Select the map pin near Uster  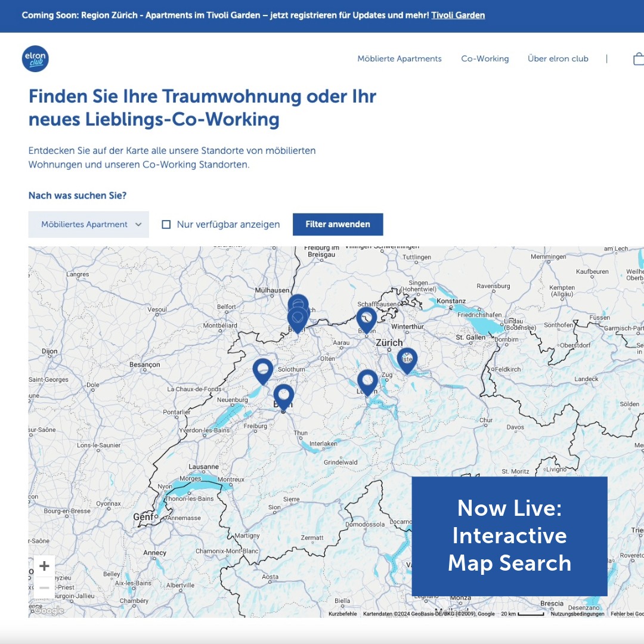coord(407,361)
